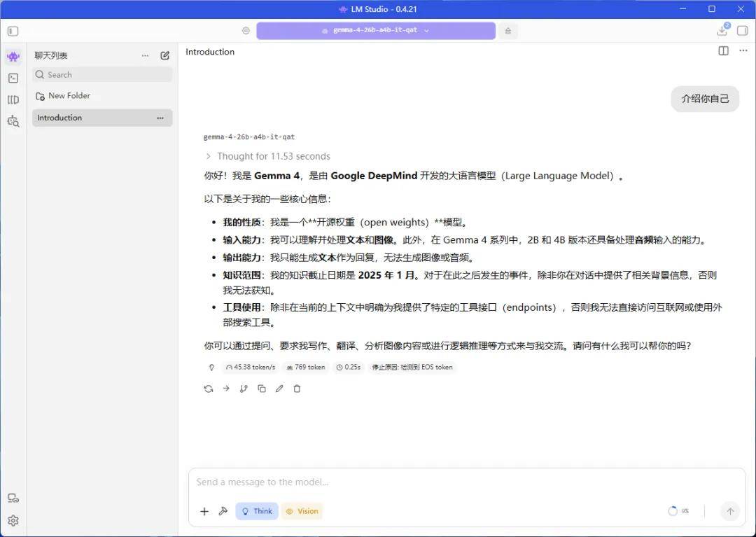Create a new chat with pencil icon

[x=165, y=55]
